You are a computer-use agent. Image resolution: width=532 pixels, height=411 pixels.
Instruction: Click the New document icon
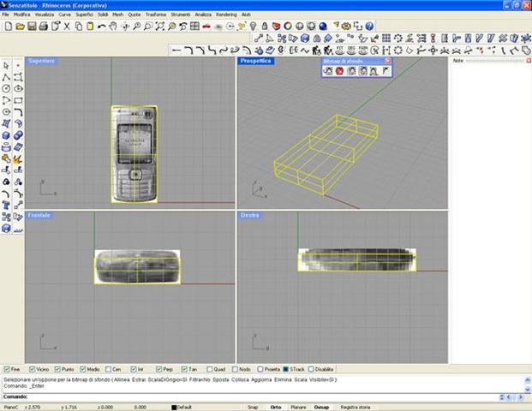click(x=8, y=27)
